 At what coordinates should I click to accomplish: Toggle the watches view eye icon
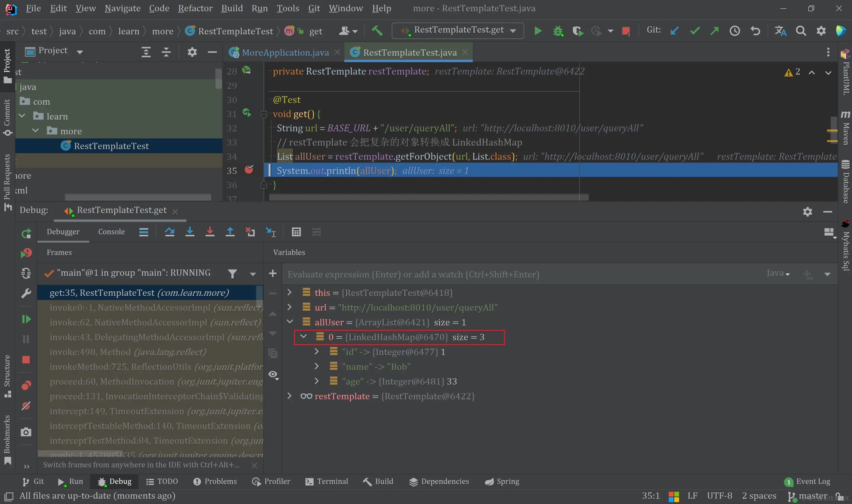pyautogui.click(x=273, y=375)
